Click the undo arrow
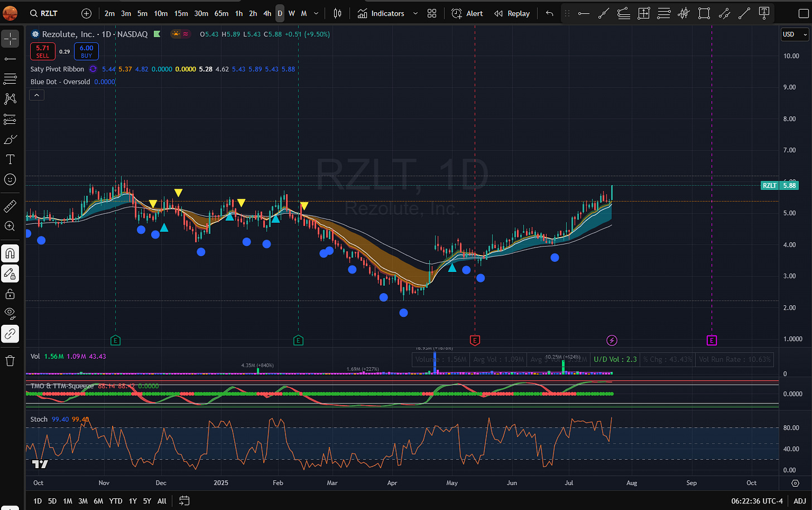Viewport: 812px width, 510px height. coord(549,13)
